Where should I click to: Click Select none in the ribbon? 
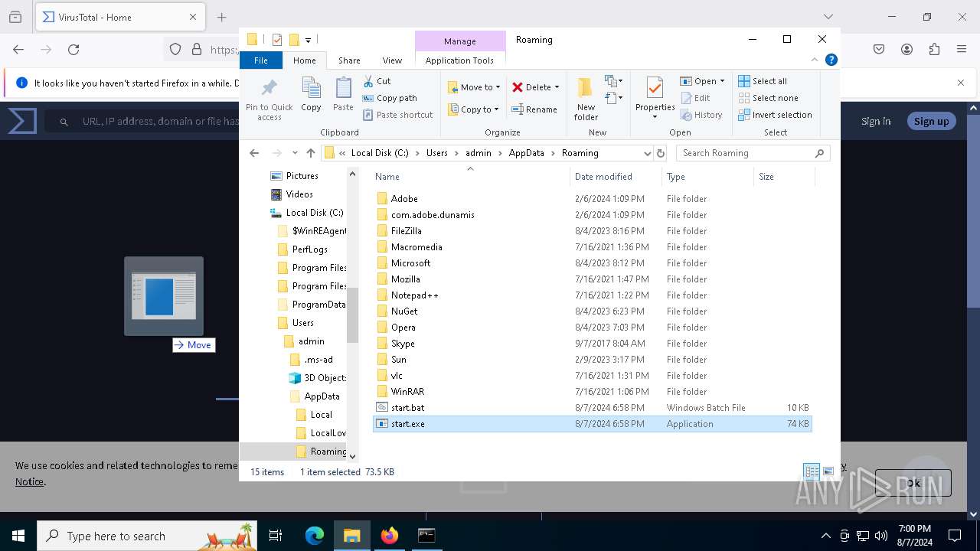click(768, 98)
